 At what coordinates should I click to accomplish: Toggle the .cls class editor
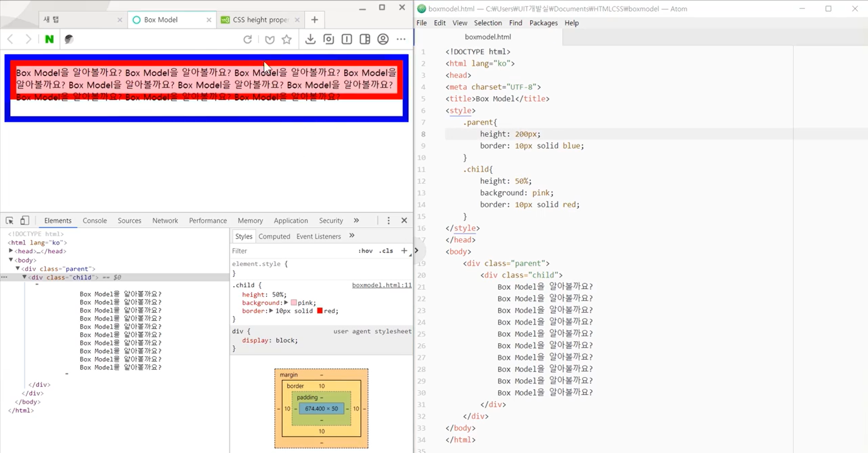pyautogui.click(x=386, y=251)
